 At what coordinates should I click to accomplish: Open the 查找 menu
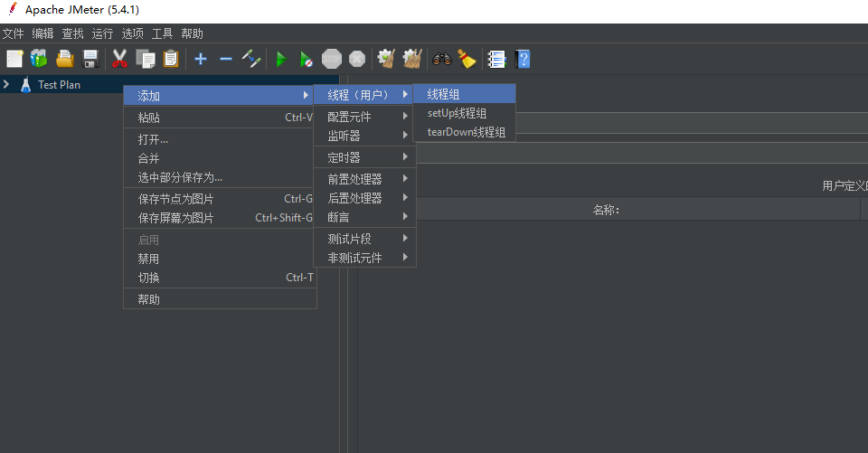pyautogui.click(x=72, y=33)
